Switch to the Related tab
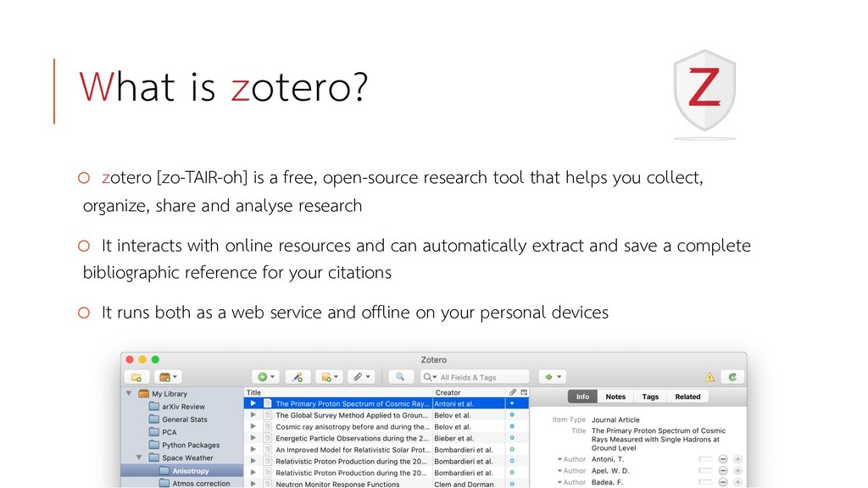The height and width of the screenshot is (488, 868). pos(687,396)
